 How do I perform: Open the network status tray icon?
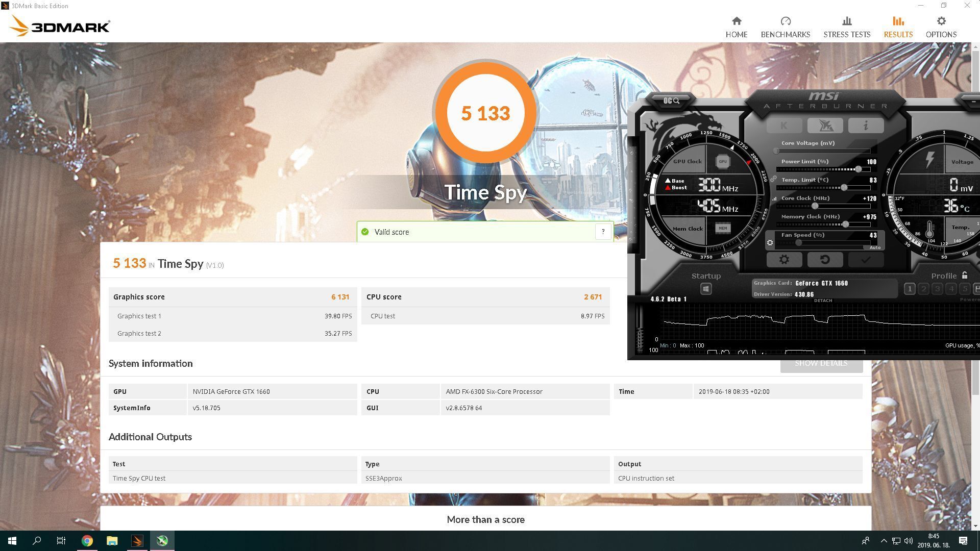click(896, 541)
